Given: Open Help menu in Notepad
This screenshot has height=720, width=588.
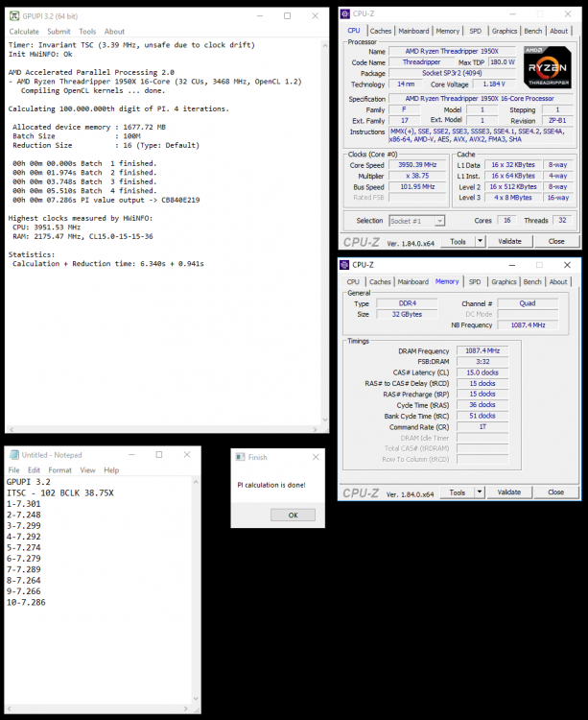Looking at the screenshot, I should coord(111,470).
